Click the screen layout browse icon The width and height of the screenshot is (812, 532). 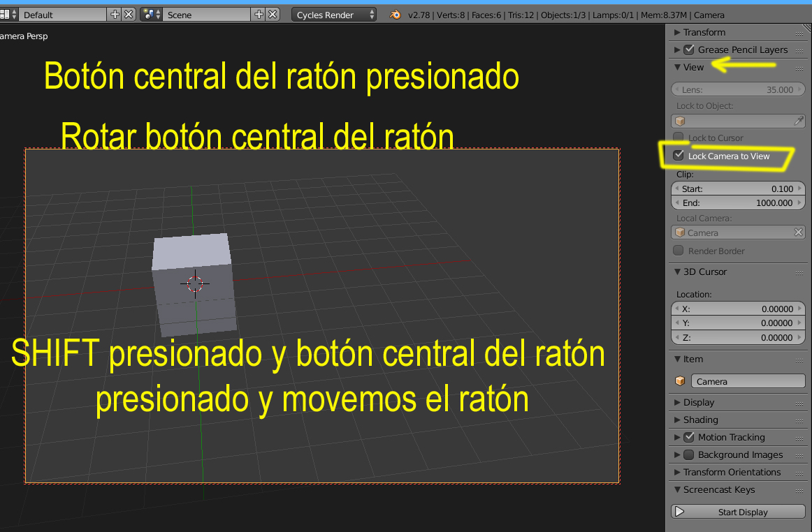(x=8, y=15)
